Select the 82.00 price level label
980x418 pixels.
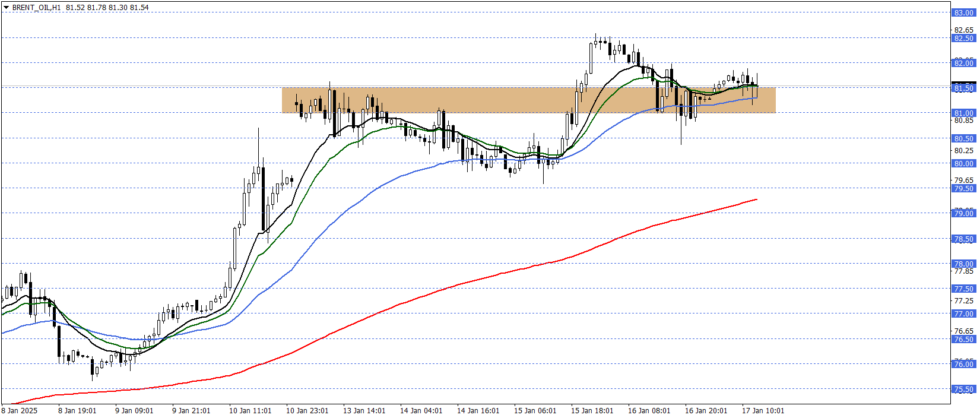pyautogui.click(x=963, y=64)
